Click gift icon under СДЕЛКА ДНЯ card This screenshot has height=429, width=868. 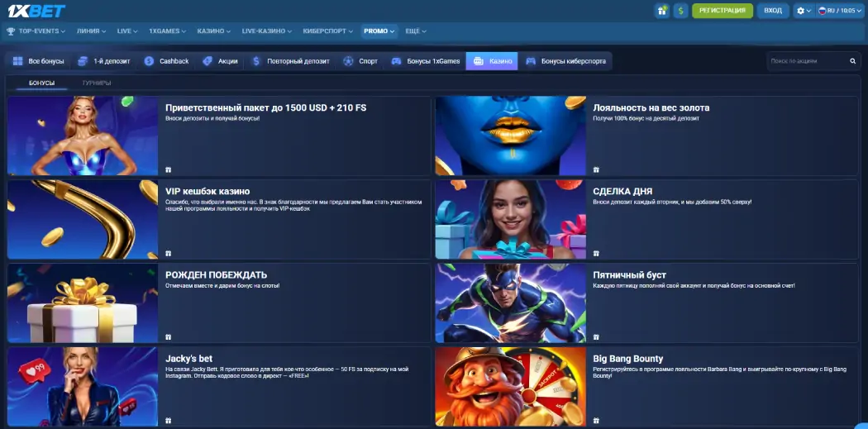click(596, 254)
